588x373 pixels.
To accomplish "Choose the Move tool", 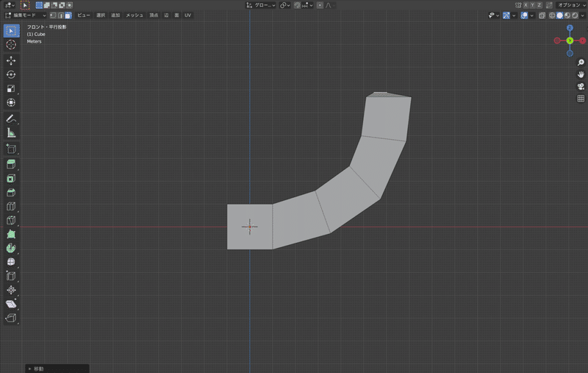I will tap(11, 60).
